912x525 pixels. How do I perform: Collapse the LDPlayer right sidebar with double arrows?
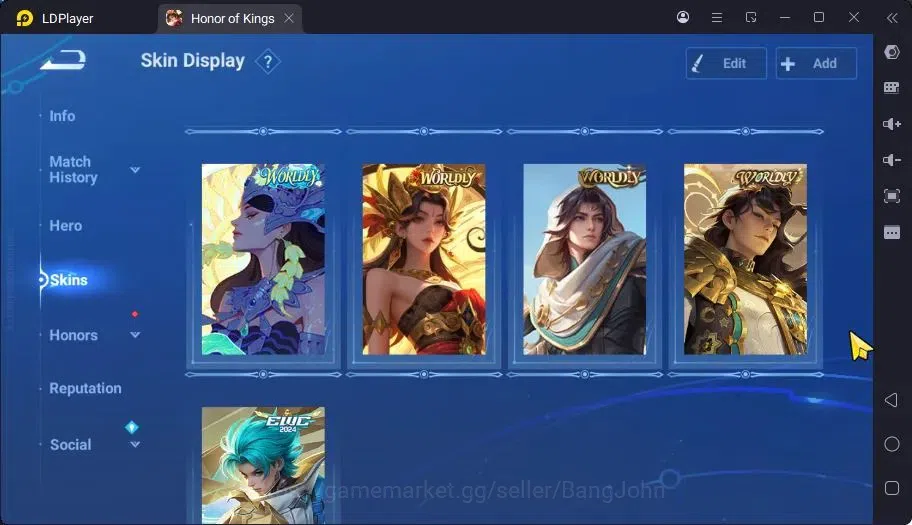coord(892,18)
